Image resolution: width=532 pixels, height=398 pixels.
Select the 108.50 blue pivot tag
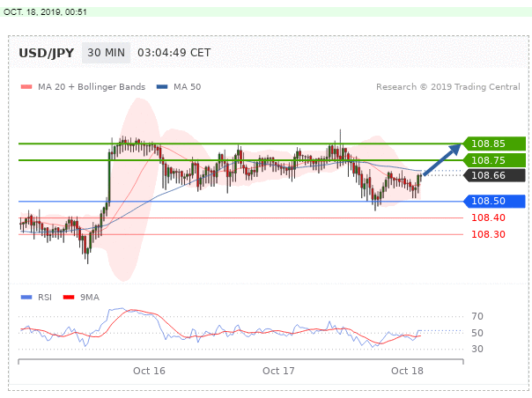pyautogui.click(x=494, y=201)
